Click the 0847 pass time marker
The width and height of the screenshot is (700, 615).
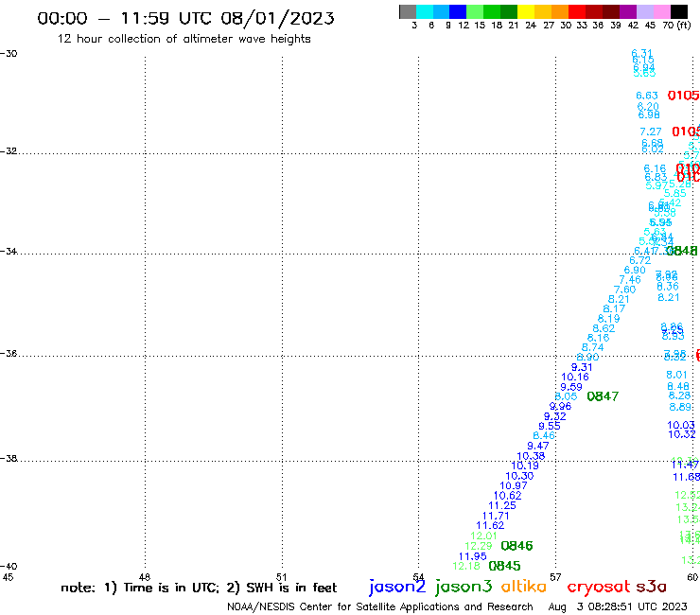point(603,396)
